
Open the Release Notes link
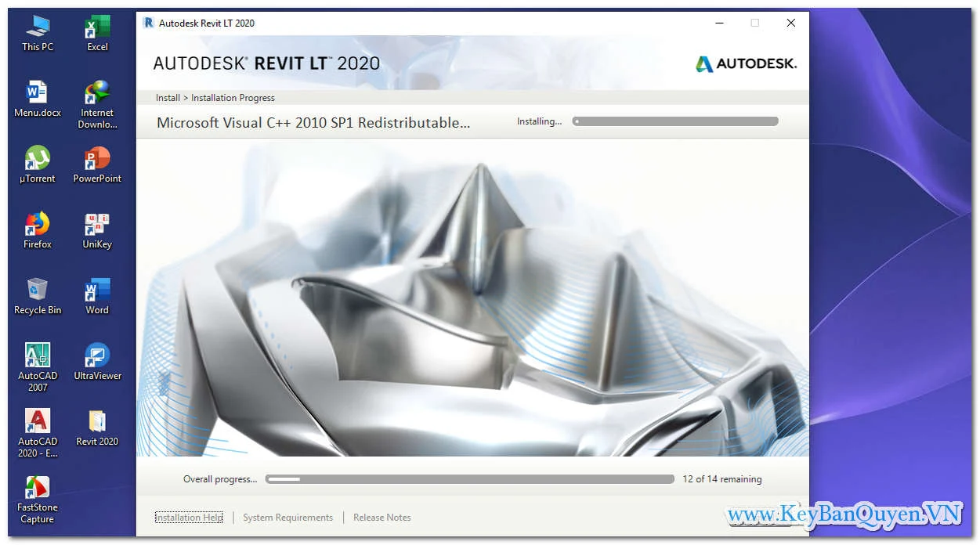pyautogui.click(x=382, y=518)
